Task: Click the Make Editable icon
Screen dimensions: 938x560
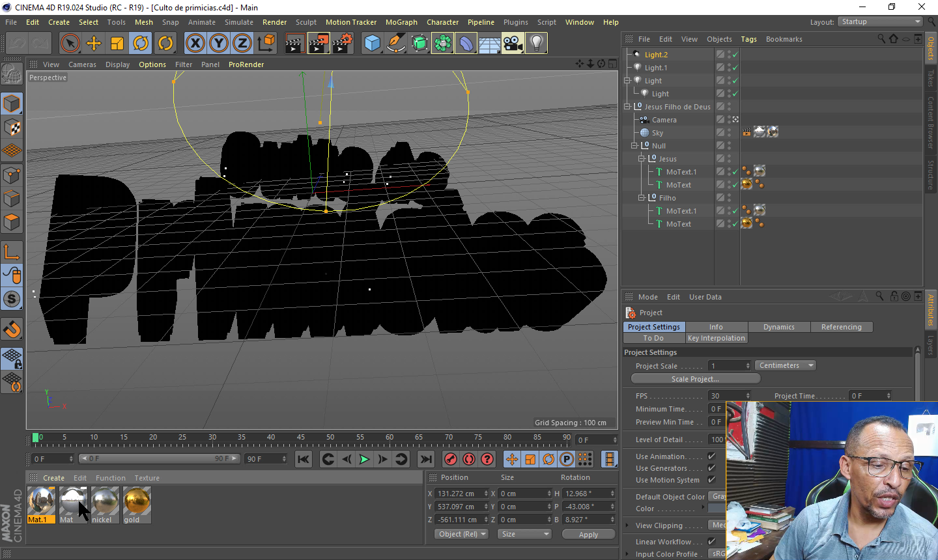Action: [12, 74]
